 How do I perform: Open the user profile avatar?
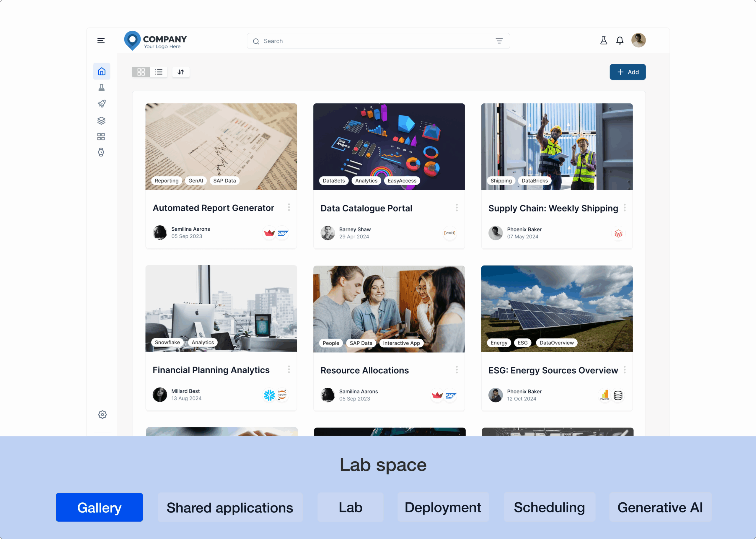pos(638,40)
